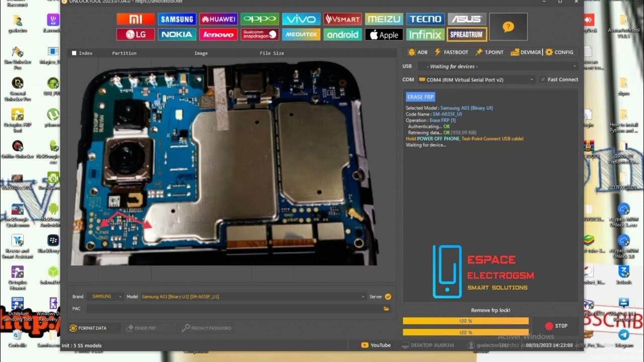Screen dimensions: 644x362
Task: Open the ADB tool
Action: pos(418,52)
